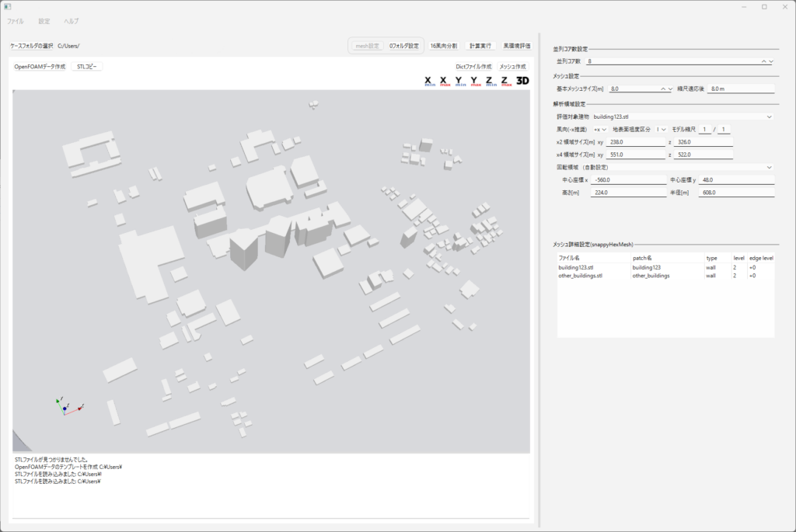Click the 中心座標 x field

point(628,180)
